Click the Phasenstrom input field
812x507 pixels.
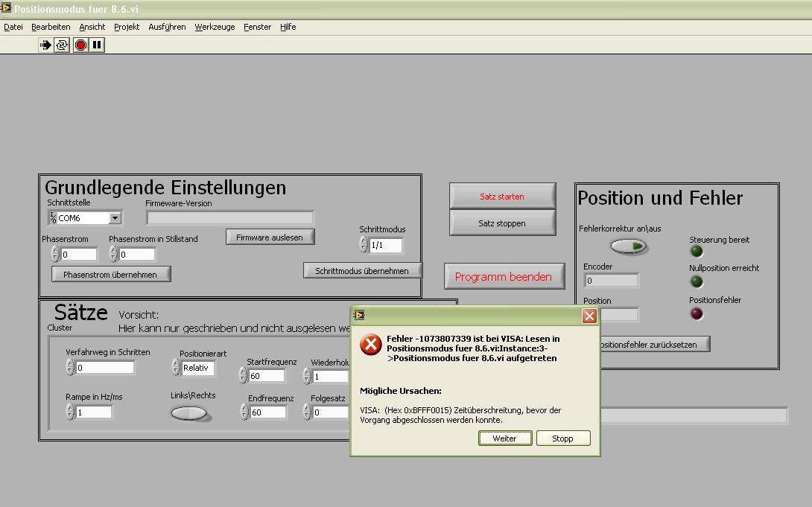click(x=79, y=255)
